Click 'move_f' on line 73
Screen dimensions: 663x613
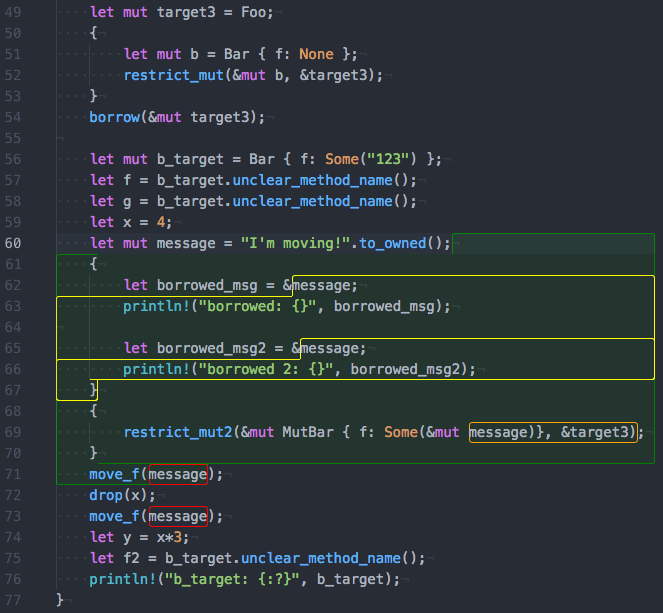pyautogui.click(x=115, y=517)
